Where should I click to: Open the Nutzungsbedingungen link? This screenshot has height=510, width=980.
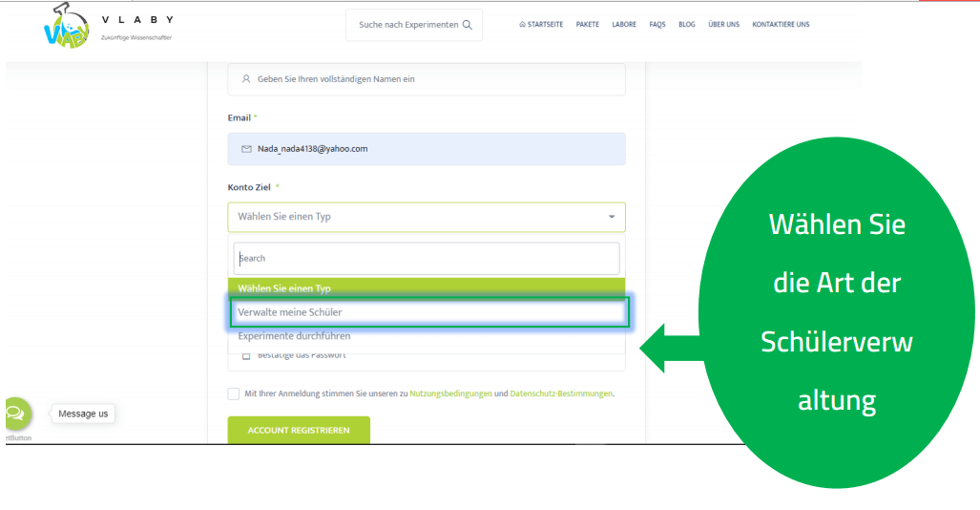450,393
